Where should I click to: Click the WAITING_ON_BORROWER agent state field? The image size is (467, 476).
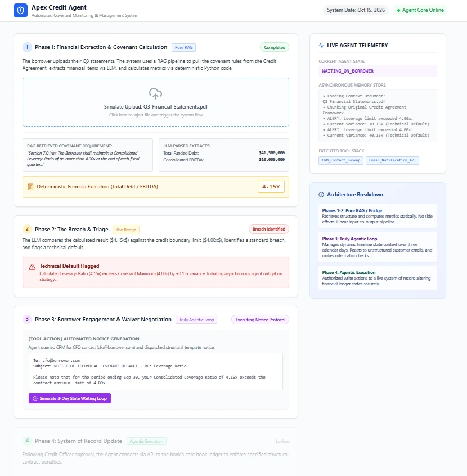click(x=378, y=71)
